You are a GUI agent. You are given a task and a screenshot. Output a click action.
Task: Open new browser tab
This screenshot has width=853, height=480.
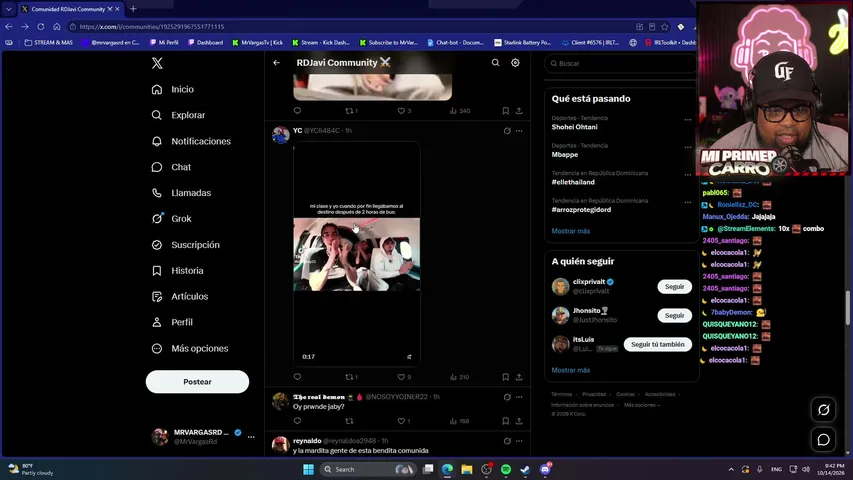point(133,9)
